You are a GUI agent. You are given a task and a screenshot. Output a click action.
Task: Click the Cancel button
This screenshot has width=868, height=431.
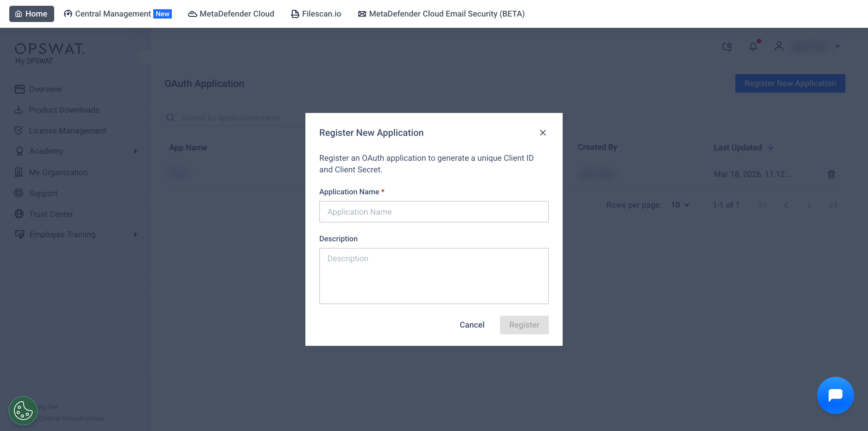pos(472,325)
